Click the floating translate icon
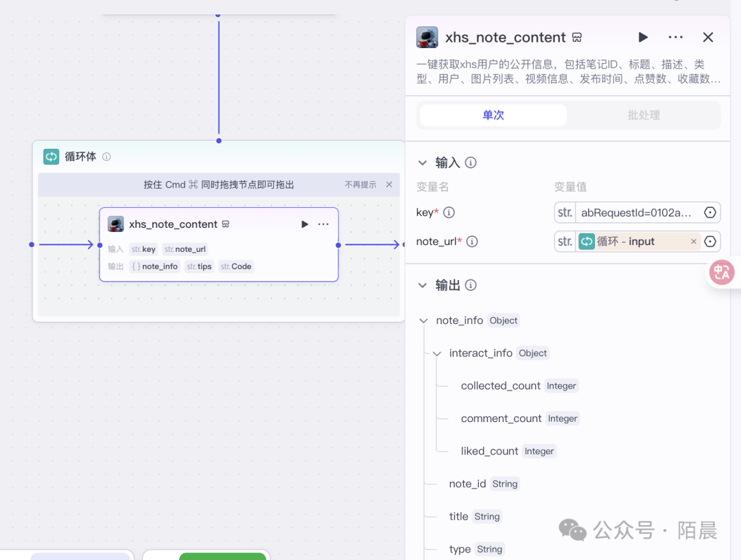 (x=721, y=272)
